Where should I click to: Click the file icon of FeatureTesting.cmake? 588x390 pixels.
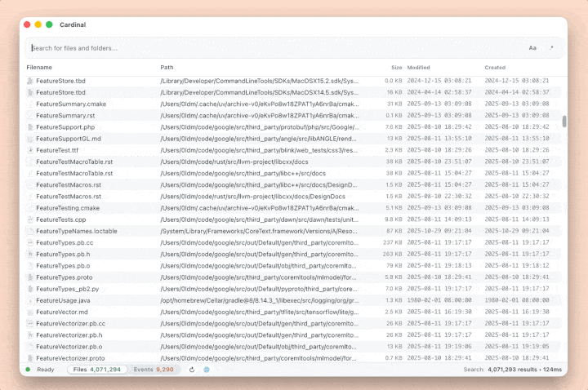coord(30,208)
